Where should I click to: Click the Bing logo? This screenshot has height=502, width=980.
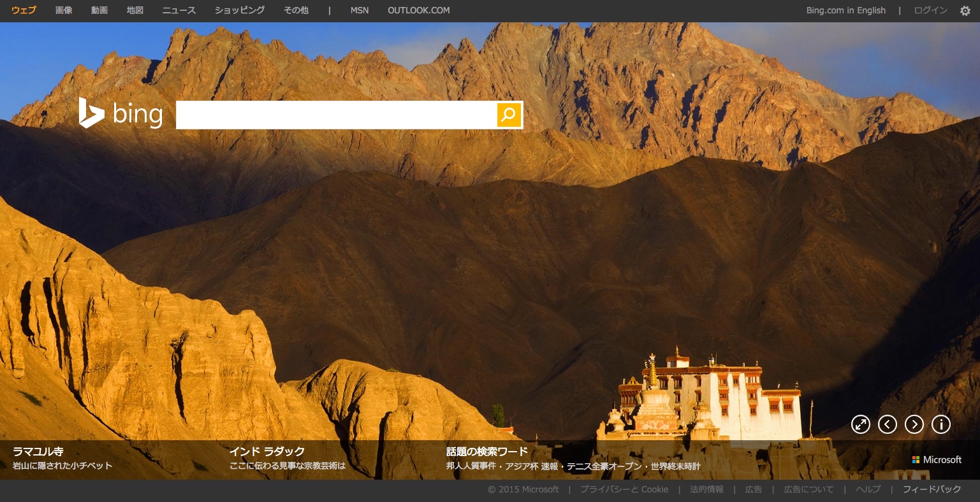pyautogui.click(x=121, y=114)
